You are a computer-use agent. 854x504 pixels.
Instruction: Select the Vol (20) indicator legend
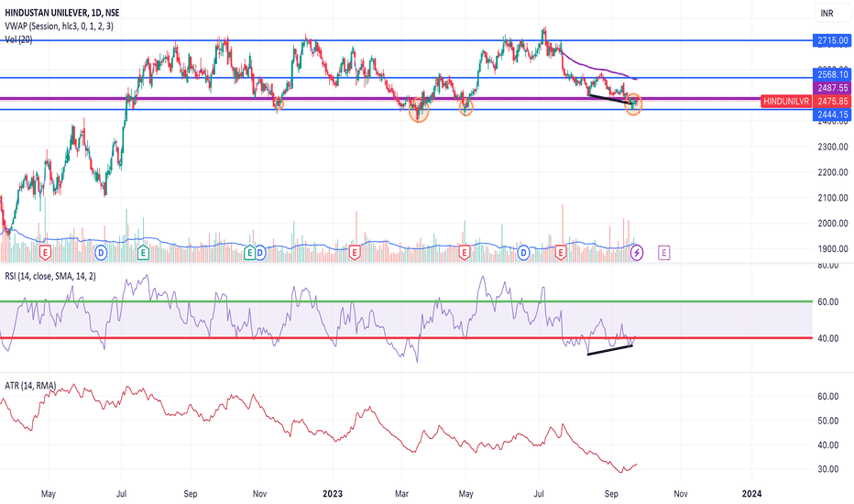click(x=18, y=39)
